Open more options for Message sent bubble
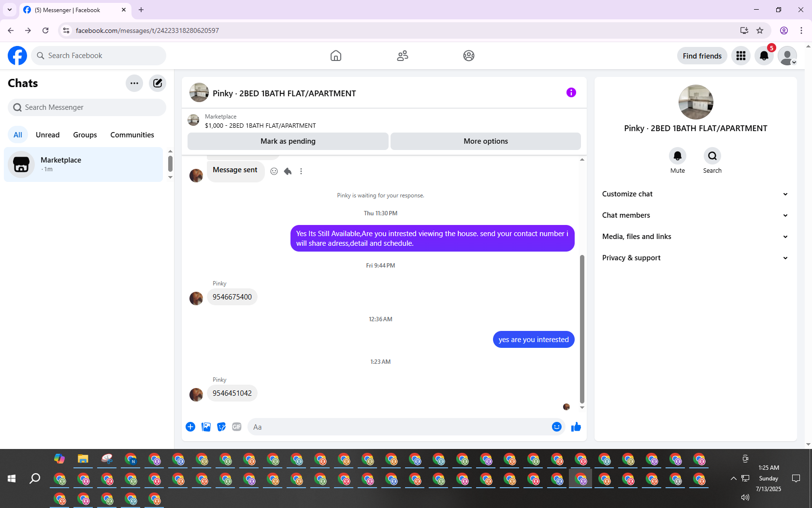812x508 pixels. pos(301,171)
